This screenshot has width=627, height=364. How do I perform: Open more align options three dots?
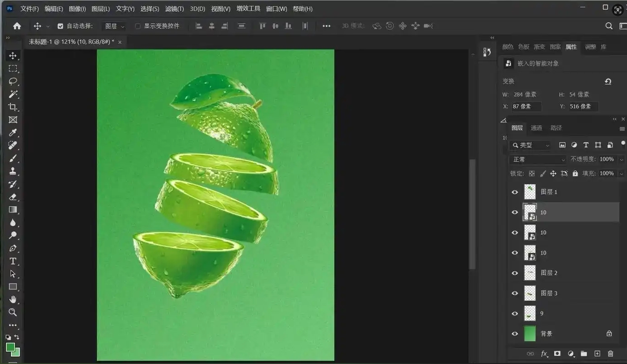(326, 26)
